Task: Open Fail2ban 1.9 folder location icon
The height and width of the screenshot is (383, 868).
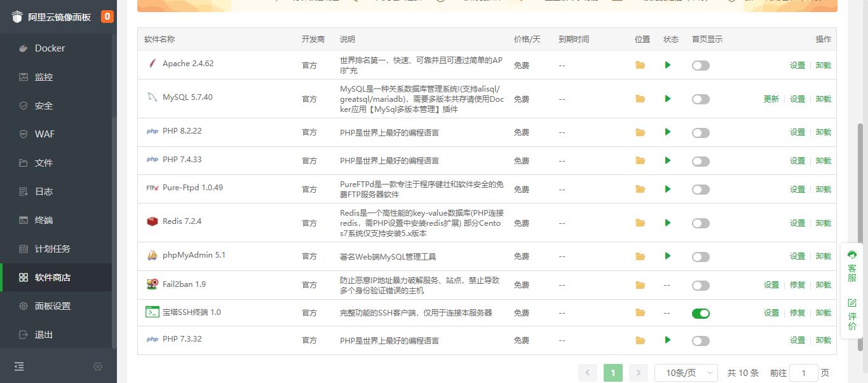Action: (640, 285)
